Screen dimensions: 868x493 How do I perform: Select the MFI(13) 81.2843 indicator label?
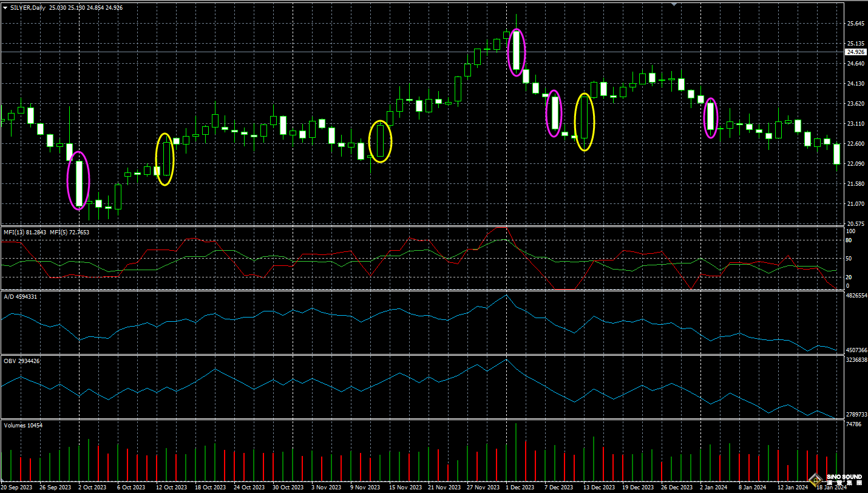pyautogui.click(x=25, y=233)
